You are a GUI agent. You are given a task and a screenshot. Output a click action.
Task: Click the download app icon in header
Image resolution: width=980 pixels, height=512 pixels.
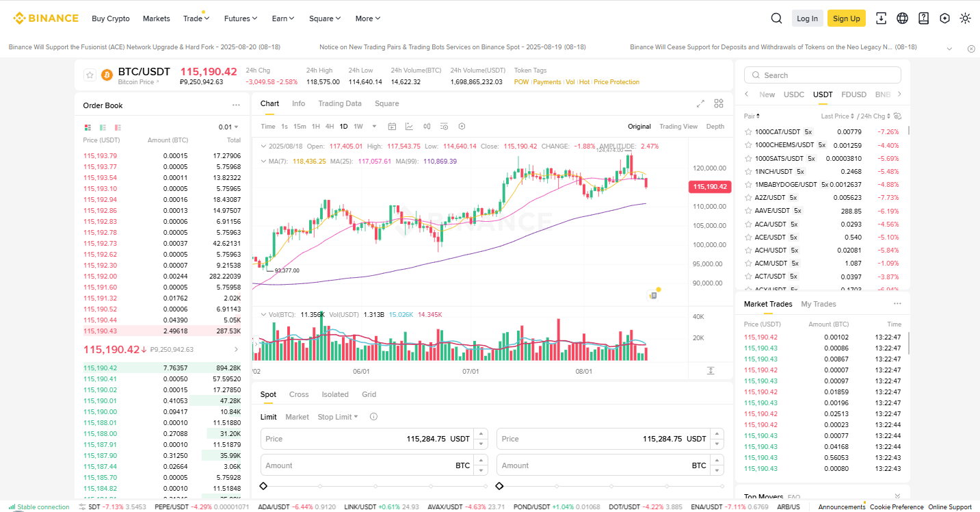pos(882,18)
